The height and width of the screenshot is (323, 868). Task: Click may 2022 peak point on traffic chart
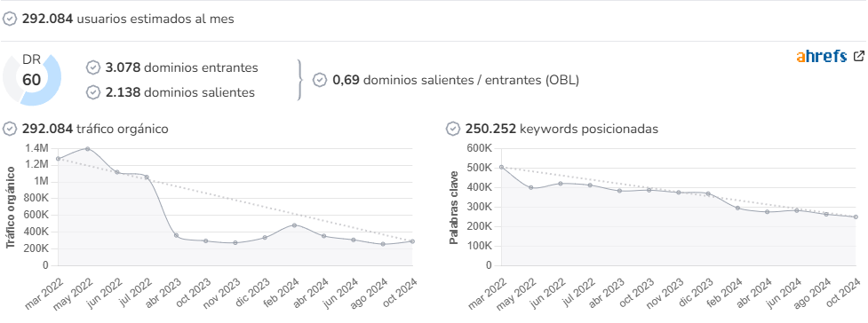(87, 149)
